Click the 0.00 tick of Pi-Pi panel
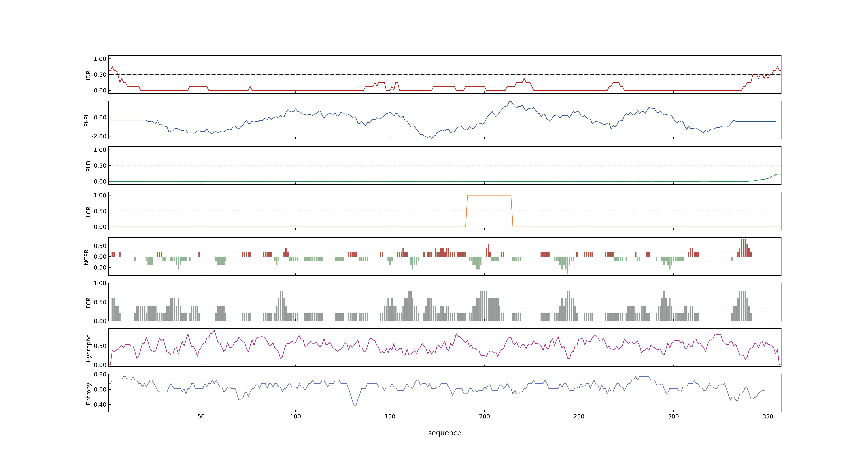The height and width of the screenshot is (463, 868). coord(100,117)
